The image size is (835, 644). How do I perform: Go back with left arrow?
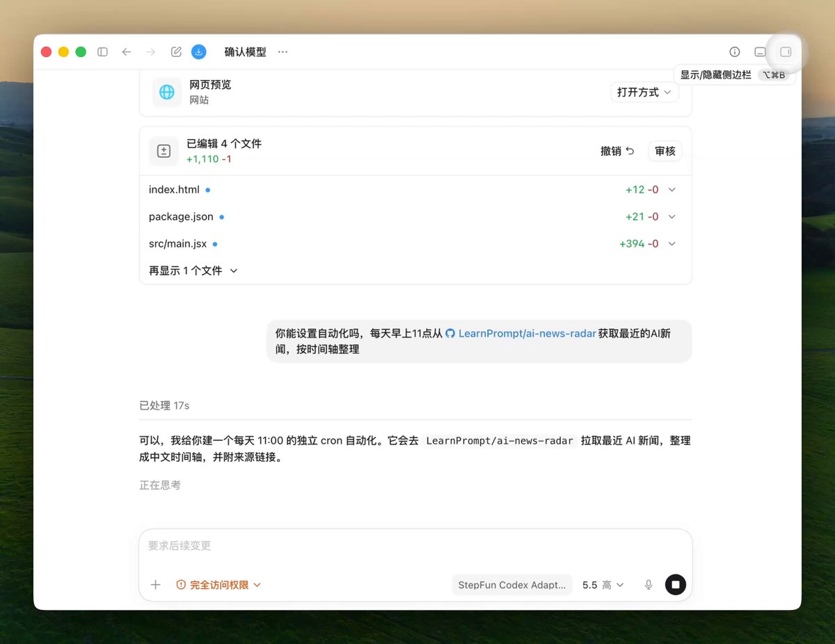tap(127, 52)
